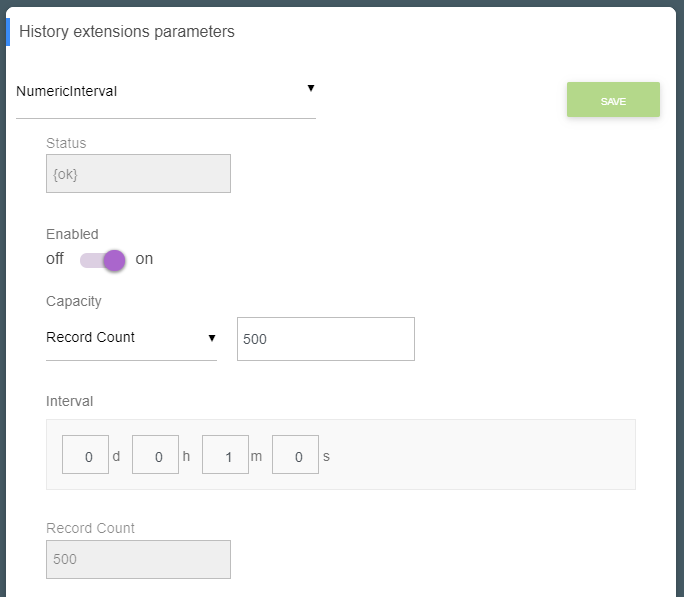Click the Capacity dropdown arrow
Viewport: 684px width, 597px height.
pyautogui.click(x=212, y=338)
